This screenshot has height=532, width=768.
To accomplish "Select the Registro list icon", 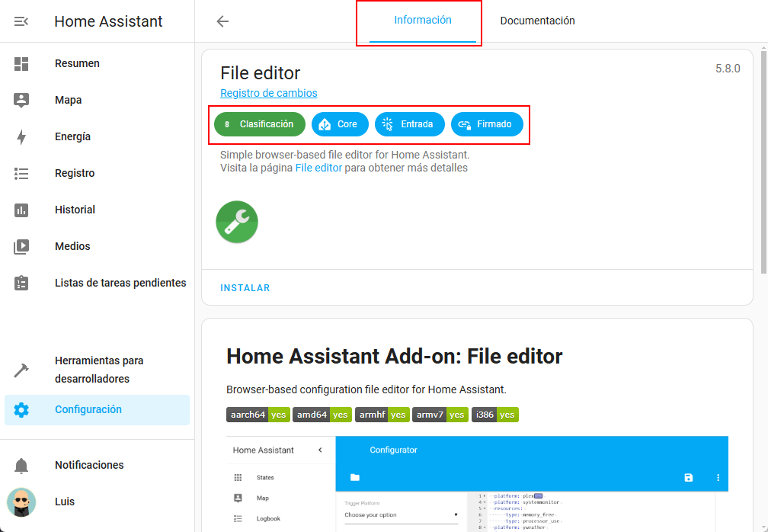I will point(21,174).
